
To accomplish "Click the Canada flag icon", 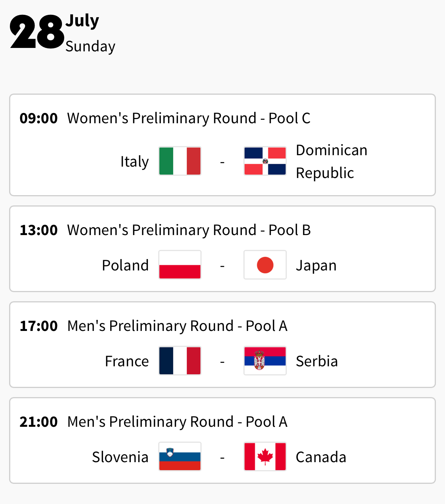I will coord(265,456).
